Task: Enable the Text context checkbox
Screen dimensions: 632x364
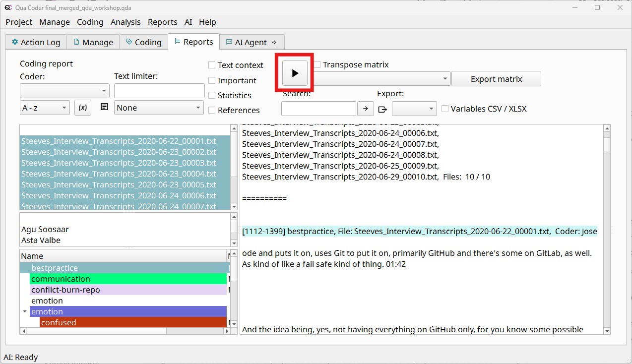Action: point(212,65)
